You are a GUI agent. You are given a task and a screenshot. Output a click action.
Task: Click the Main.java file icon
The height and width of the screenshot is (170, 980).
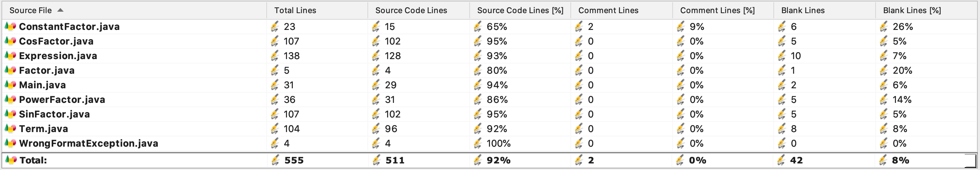pyautogui.click(x=10, y=85)
